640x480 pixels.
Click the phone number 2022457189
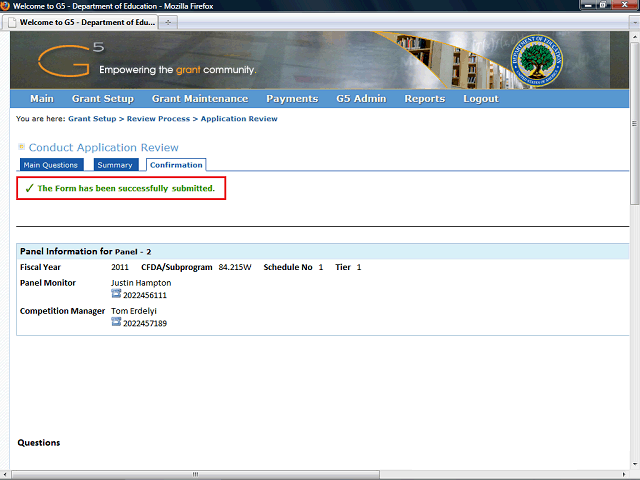145,323
